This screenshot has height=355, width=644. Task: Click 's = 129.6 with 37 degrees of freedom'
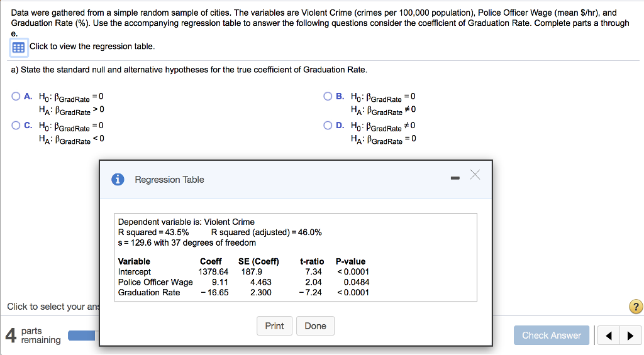click(x=187, y=243)
